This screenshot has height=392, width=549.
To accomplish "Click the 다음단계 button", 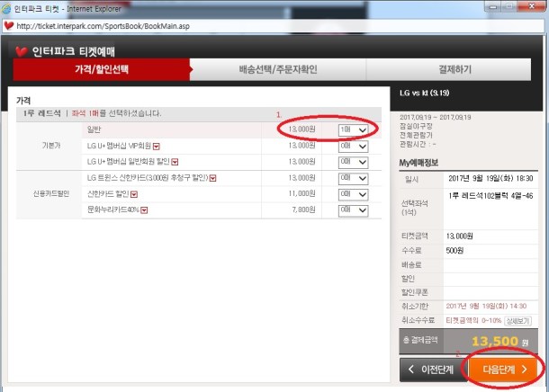I will (x=503, y=370).
